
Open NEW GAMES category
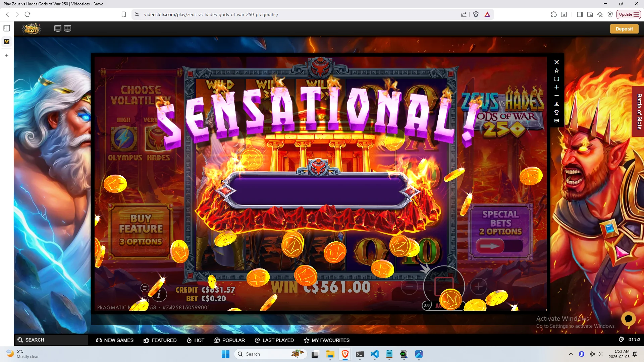point(115,340)
